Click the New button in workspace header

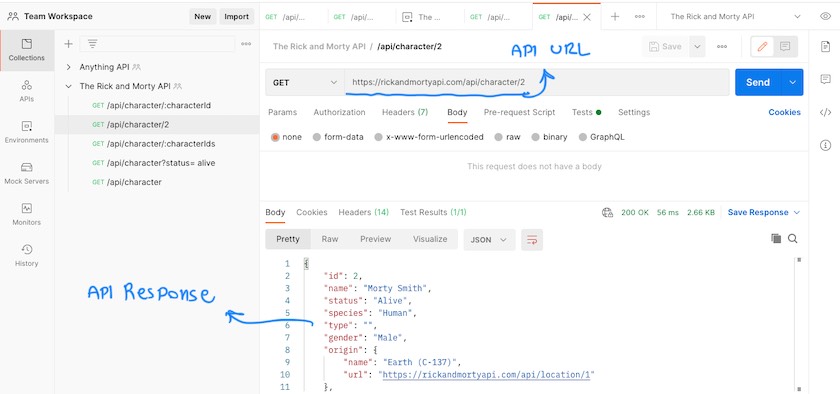[202, 17]
